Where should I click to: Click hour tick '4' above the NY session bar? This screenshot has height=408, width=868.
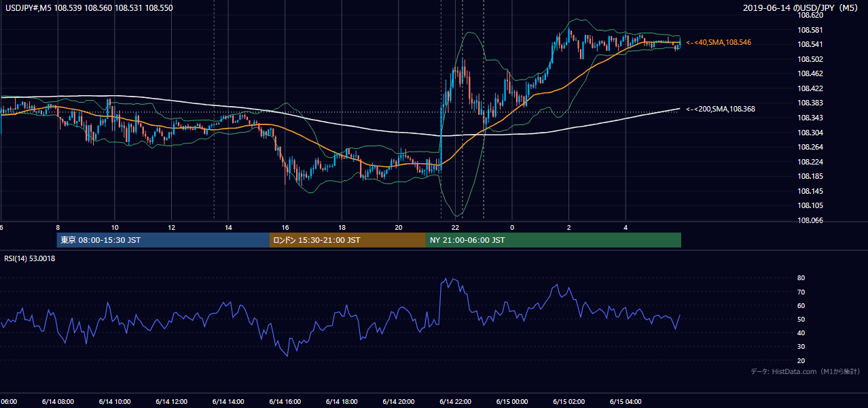tap(626, 228)
